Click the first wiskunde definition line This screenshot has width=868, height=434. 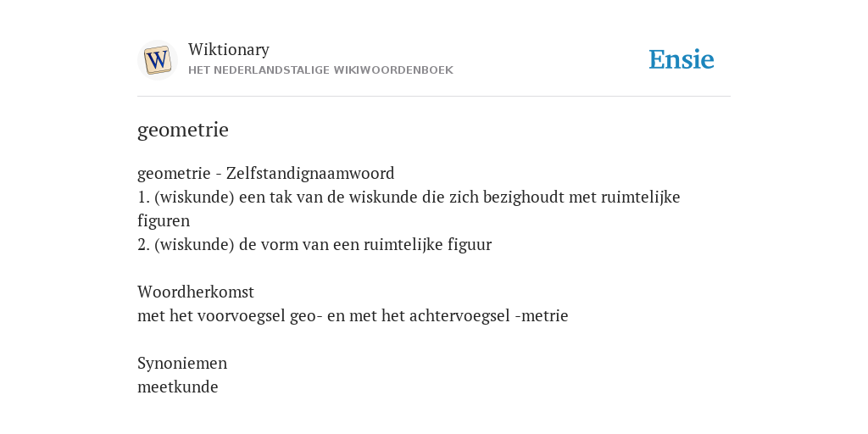pos(409,197)
